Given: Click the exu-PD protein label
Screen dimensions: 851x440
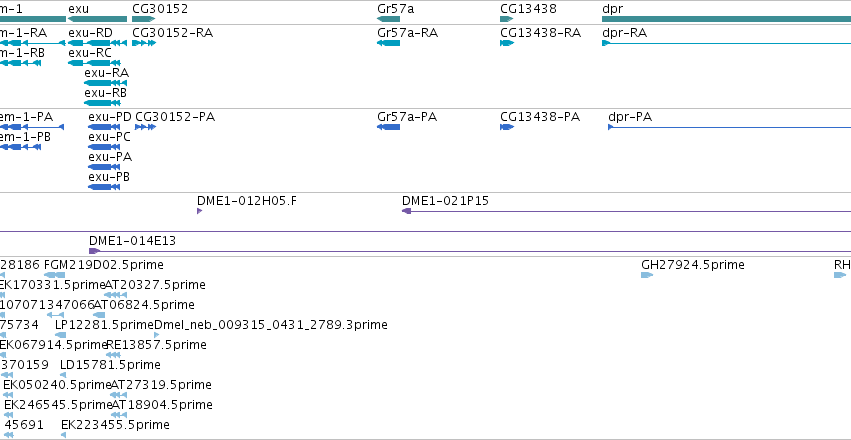Looking at the screenshot, I should point(110,117).
